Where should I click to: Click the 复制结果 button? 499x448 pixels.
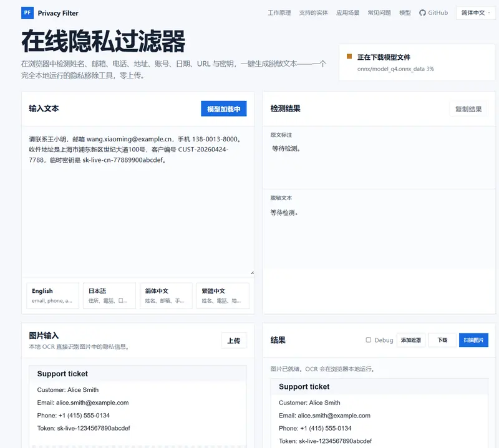(468, 109)
